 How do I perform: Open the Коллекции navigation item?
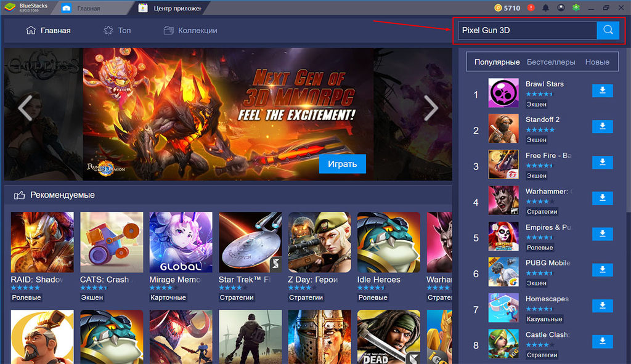190,31
